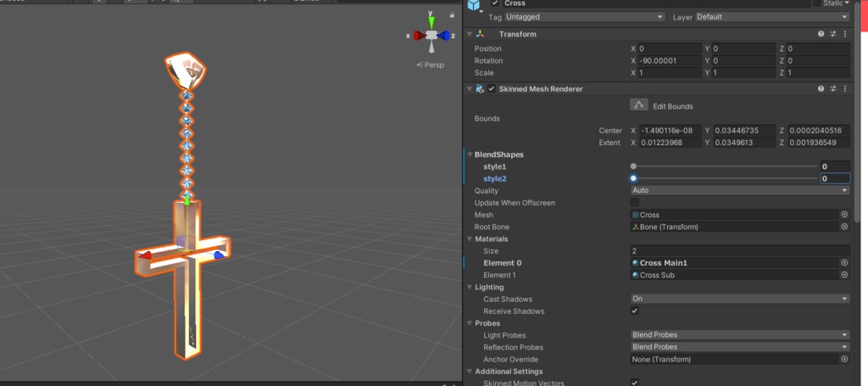The width and height of the screenshot is (868, 386).
Task: Click the object name field Cross
Action: pos(655,3)
